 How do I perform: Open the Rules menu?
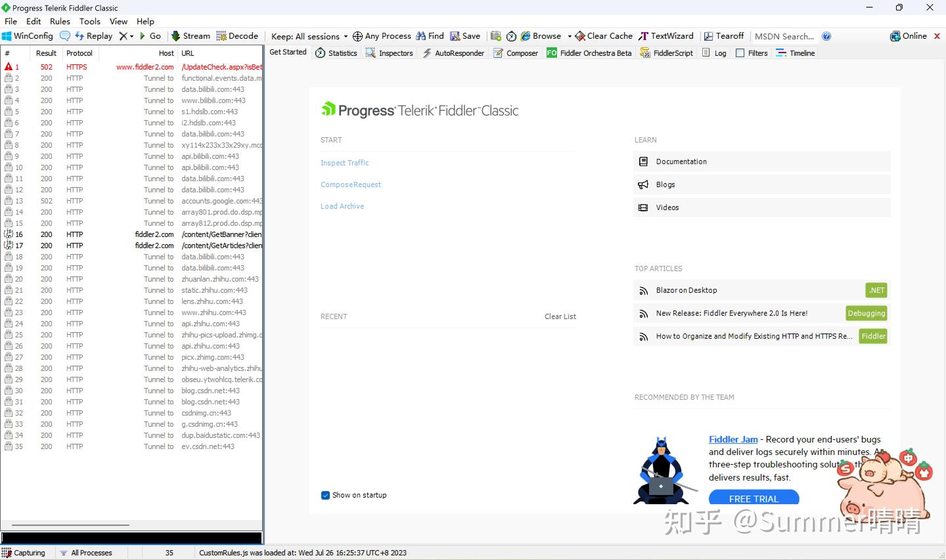60,21
